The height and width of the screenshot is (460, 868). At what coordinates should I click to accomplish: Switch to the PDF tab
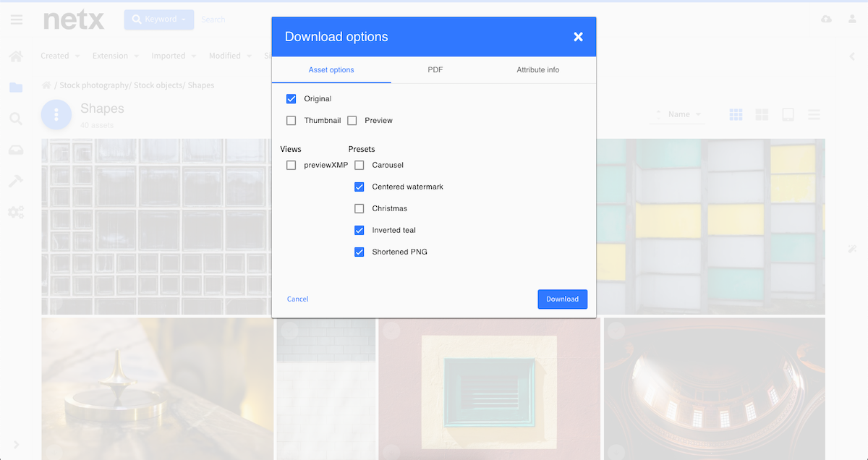pos(435,70)
